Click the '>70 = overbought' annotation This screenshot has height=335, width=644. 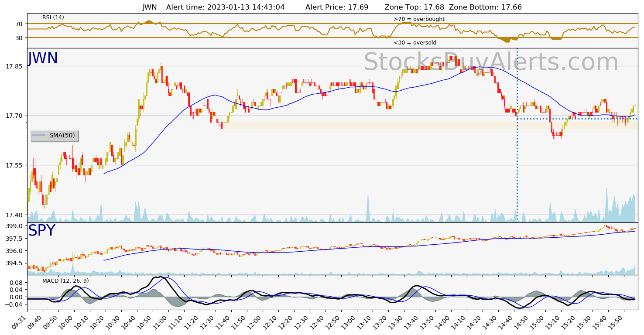[419, 19]
